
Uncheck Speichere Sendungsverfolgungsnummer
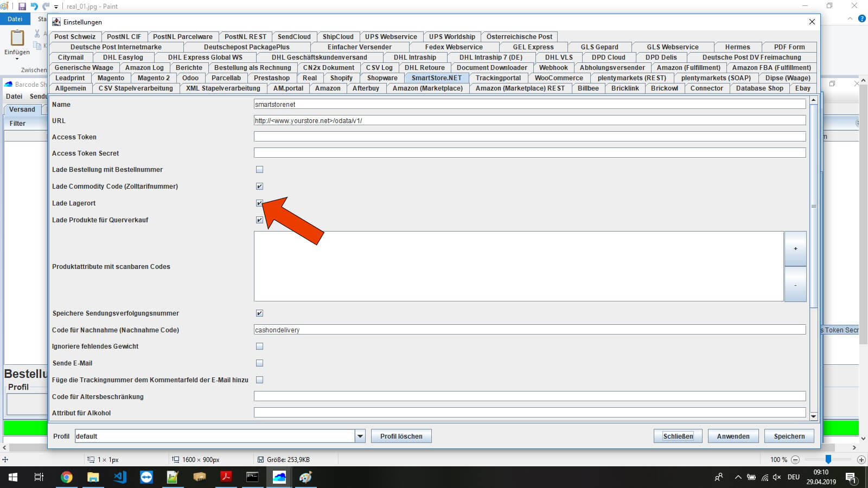pyautogui.click(x=259, y=313)
